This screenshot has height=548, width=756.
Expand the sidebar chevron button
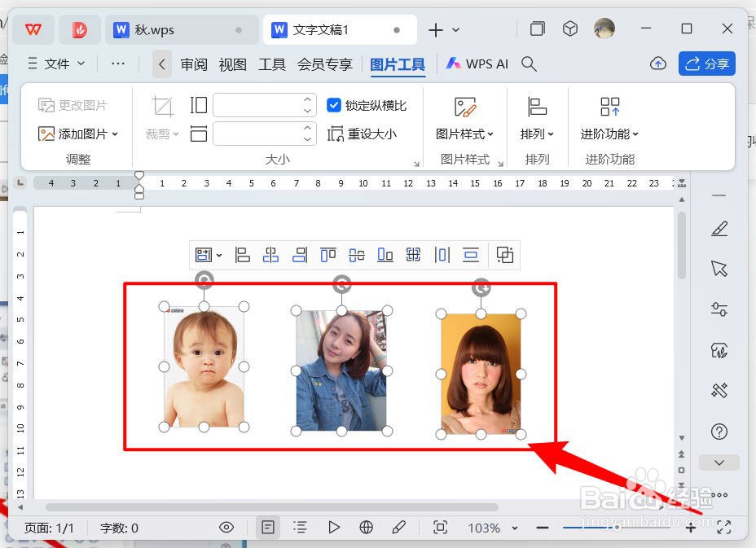coord(719,463)
